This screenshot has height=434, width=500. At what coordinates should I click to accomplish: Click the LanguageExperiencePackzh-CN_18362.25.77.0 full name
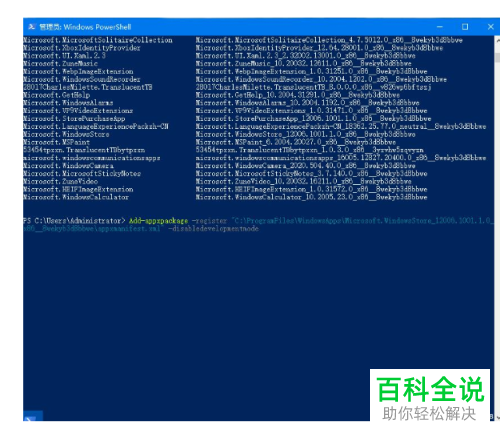341,127
